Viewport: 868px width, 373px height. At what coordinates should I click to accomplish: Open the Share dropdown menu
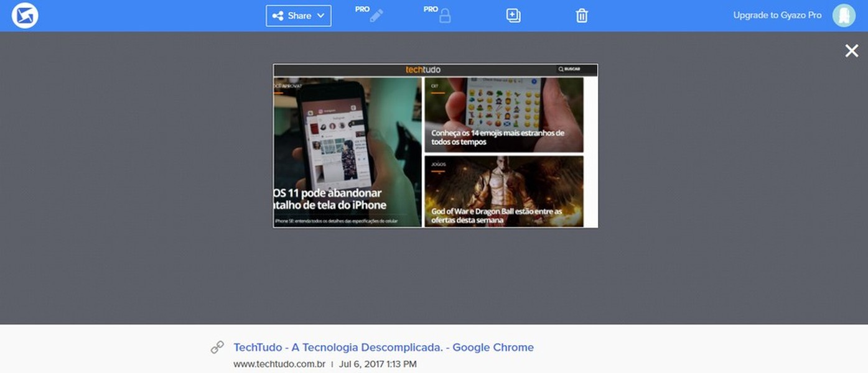299,16
